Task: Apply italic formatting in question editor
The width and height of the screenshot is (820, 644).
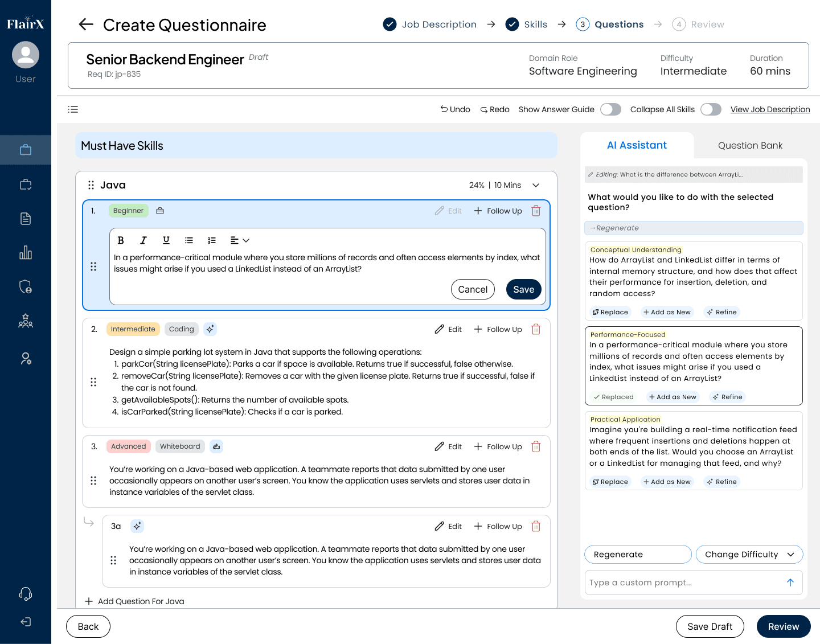Action: coord(143,240)
